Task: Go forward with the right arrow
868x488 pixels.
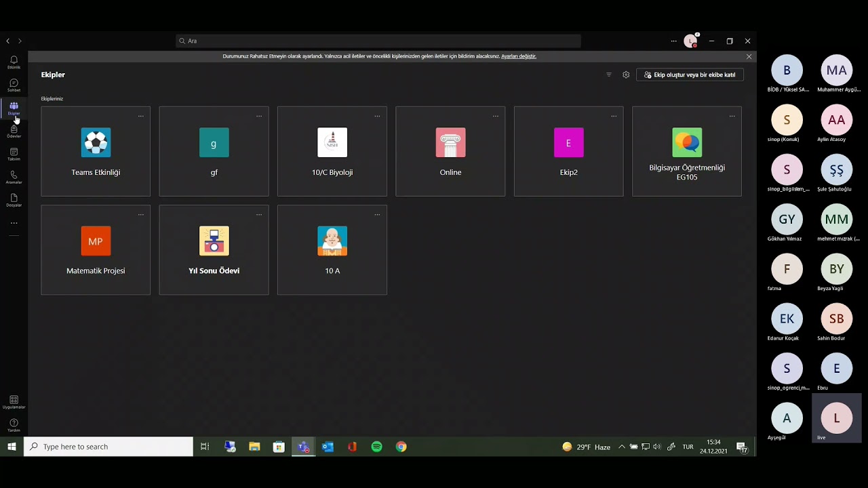Action: pos(20,41)
